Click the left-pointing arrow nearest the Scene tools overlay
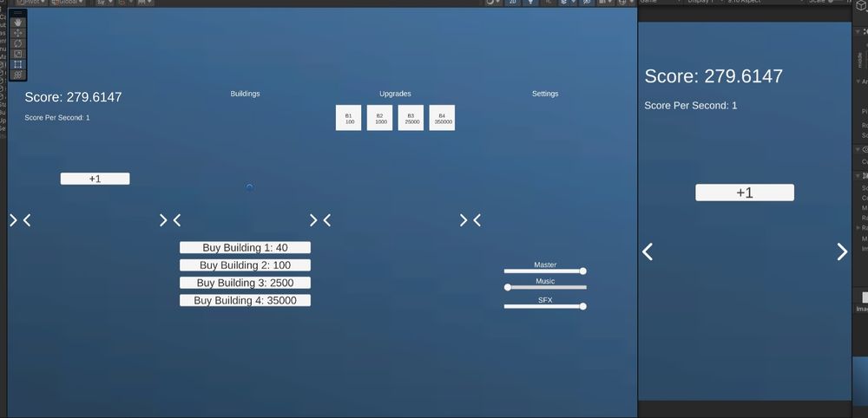The image size is (868, 418). pos(27,220)
